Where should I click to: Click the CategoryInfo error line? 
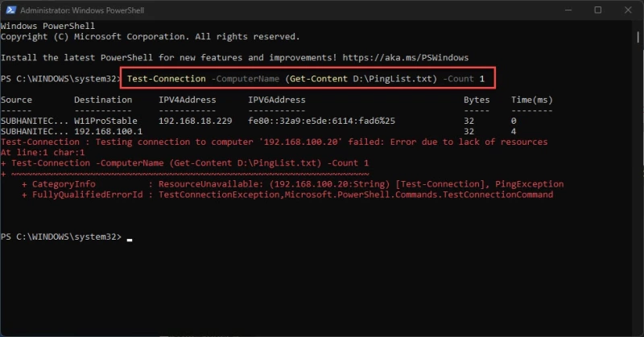(x=292, y=184)
